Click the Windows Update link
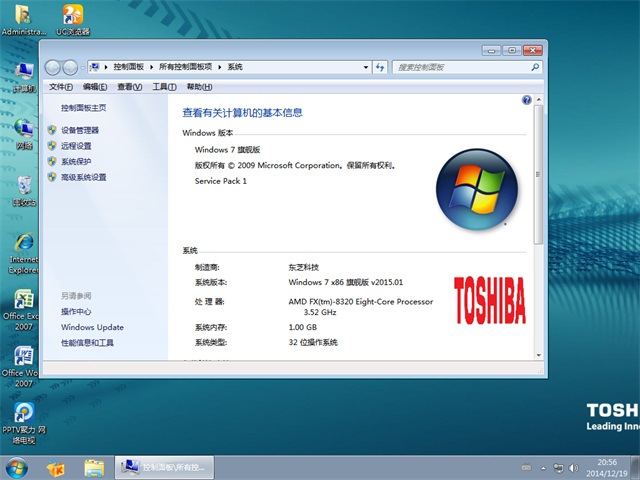640x480 pixels. pos(92,327)
